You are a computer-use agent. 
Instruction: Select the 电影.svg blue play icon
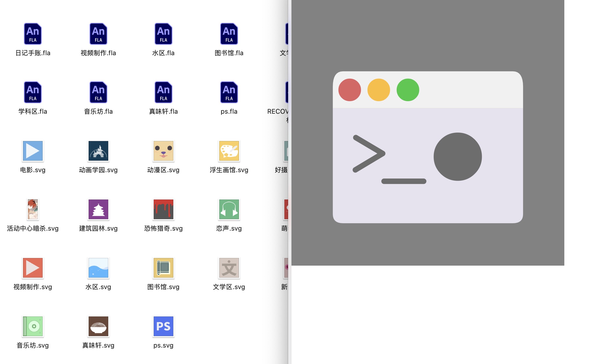pyautogui.click(x=33, y=151)
